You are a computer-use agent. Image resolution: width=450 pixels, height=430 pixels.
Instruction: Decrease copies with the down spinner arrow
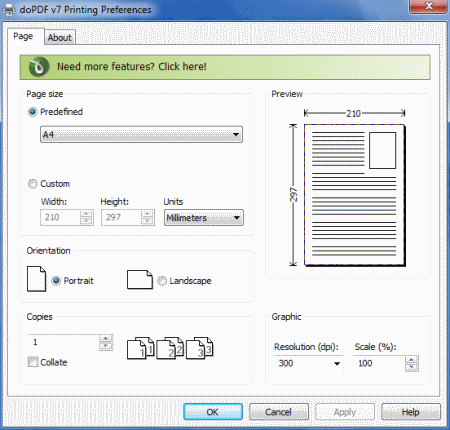106,346
